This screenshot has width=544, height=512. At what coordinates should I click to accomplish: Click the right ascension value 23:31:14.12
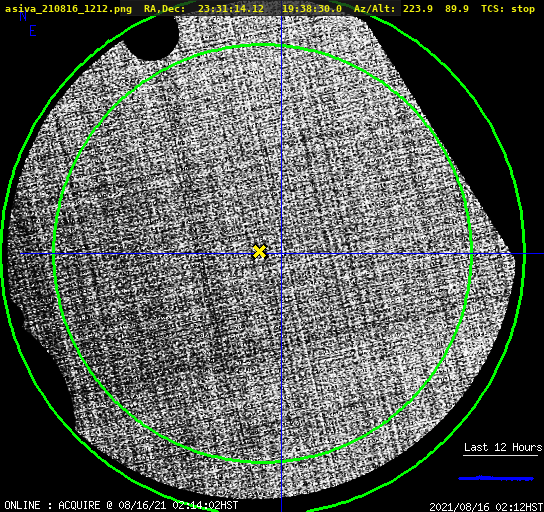(x=231, y=9)
